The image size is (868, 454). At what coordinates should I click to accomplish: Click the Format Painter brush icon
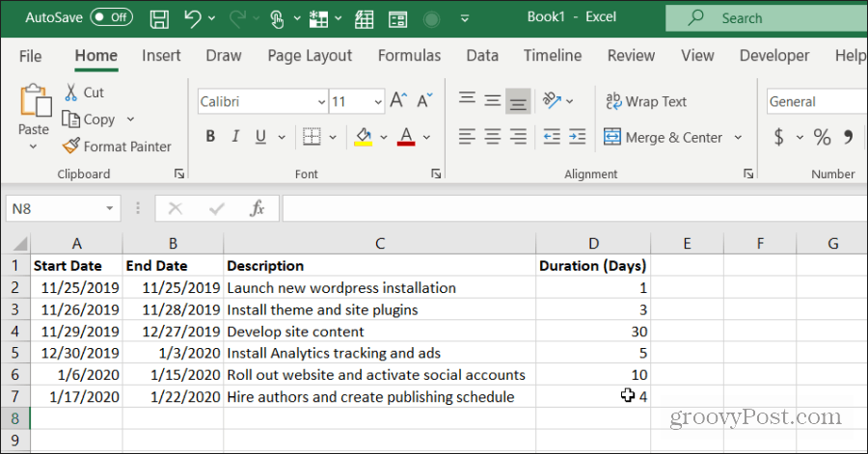(x=70, y=146)
